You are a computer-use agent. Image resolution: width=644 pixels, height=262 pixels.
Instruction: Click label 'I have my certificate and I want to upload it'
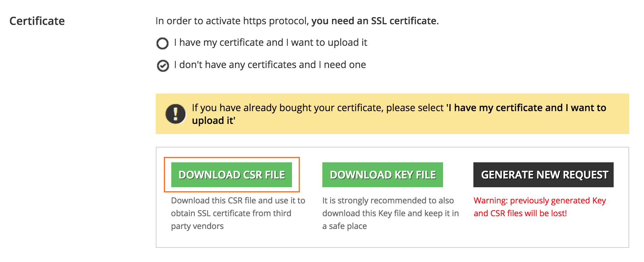click(270, 42)
